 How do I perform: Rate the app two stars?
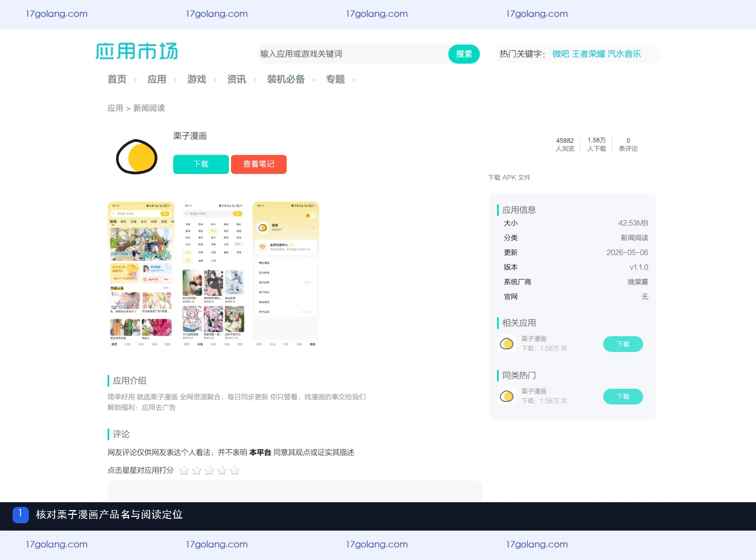[197, 470]
